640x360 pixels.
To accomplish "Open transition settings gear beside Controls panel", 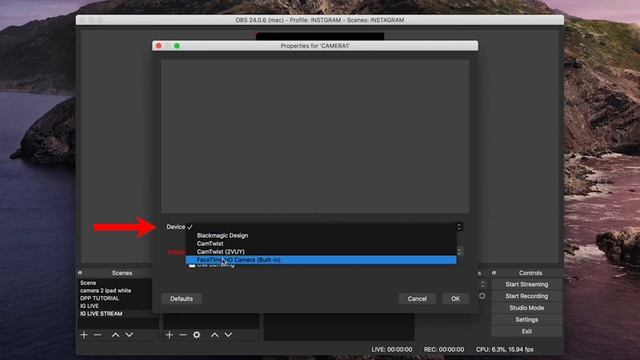I will point(482,296).
